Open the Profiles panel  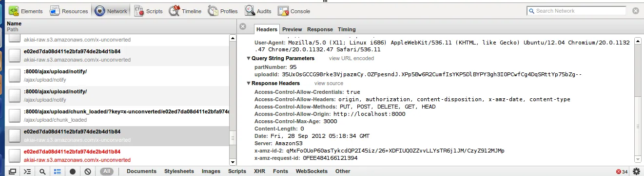tap(222, 11)
